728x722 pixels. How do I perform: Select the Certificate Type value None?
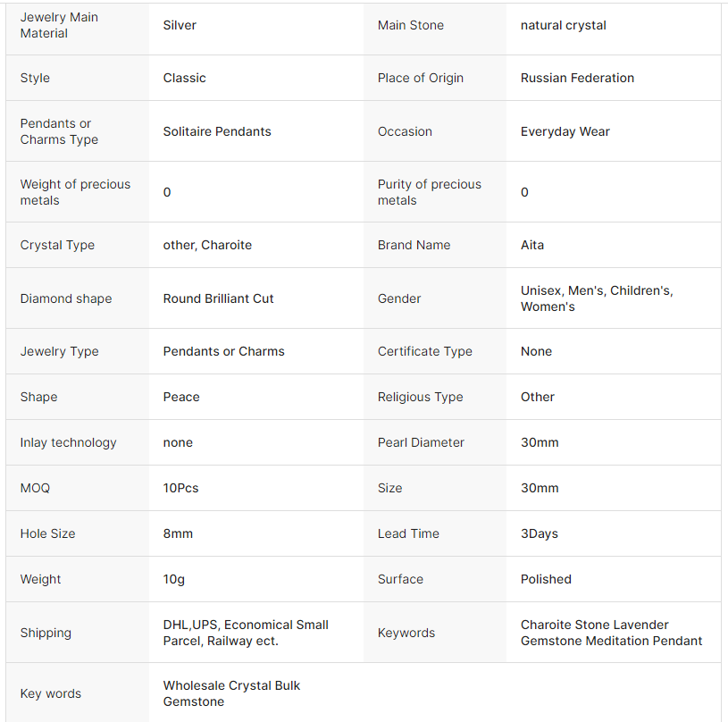pos(536,351)
